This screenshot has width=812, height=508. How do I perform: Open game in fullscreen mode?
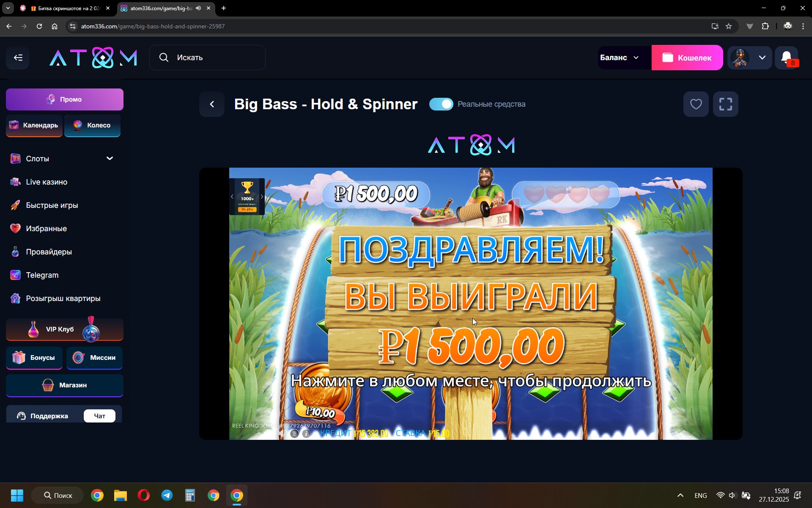click(725, 104)
